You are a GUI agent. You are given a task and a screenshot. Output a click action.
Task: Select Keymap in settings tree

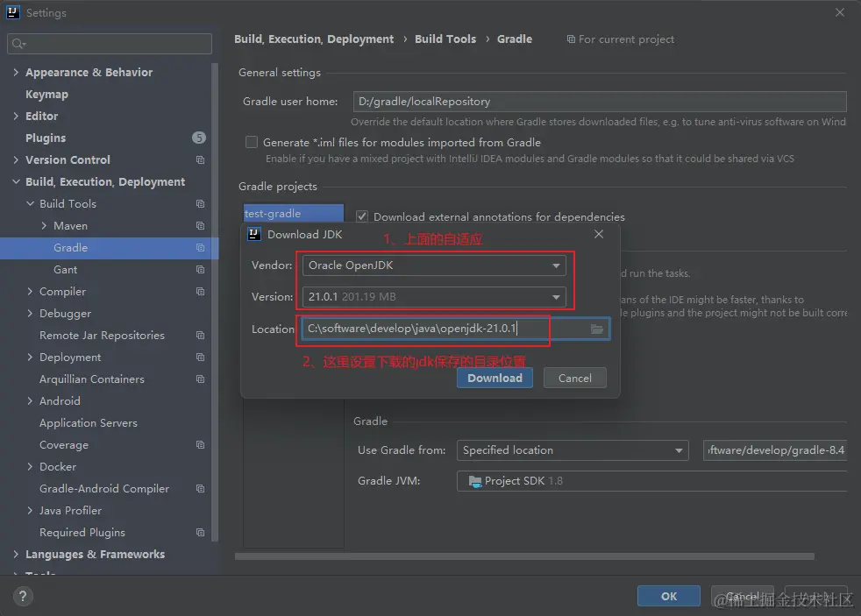(46, 95)
